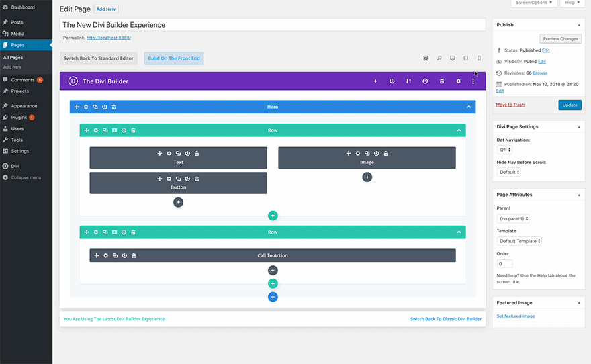Switch to phone preview icon
The height and width of the screenshot is (364, 591).
click(479, 58)
